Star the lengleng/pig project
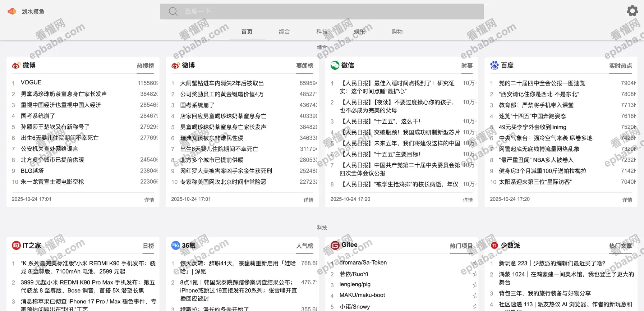The width and height of the screenshot is (644, 311). (474, 285)
